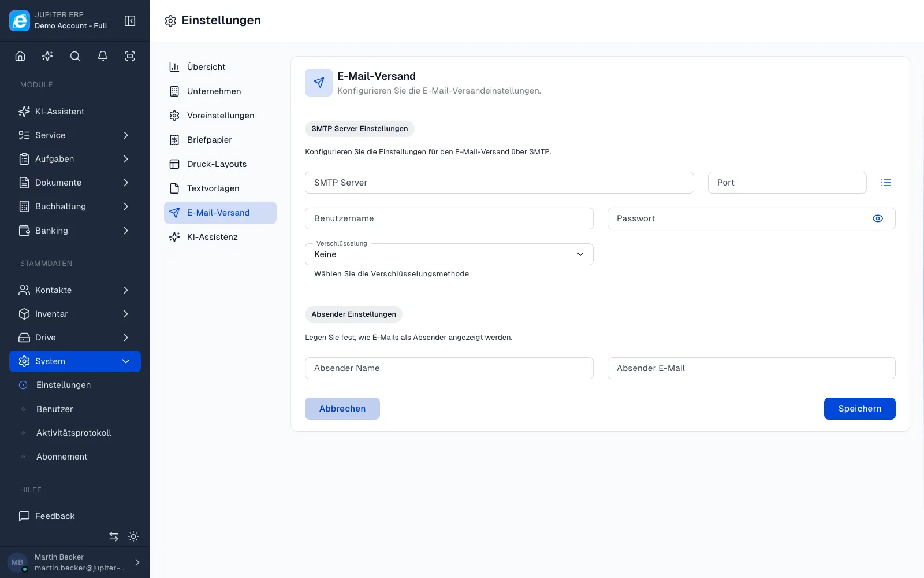Screen dimensions: 924x578
Task: Click the Jupiter ERP logo
Action: point(20,21)
